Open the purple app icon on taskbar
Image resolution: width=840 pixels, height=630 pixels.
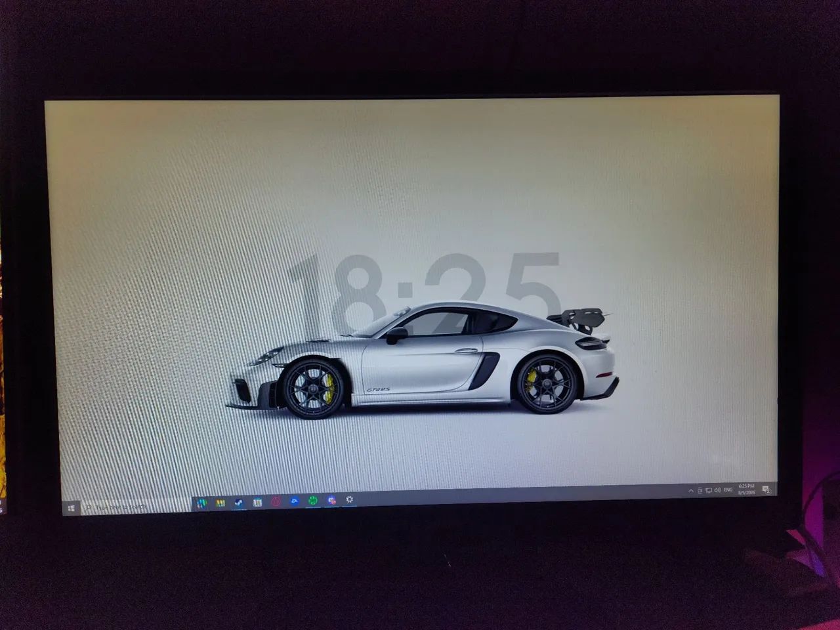(331, 500)
